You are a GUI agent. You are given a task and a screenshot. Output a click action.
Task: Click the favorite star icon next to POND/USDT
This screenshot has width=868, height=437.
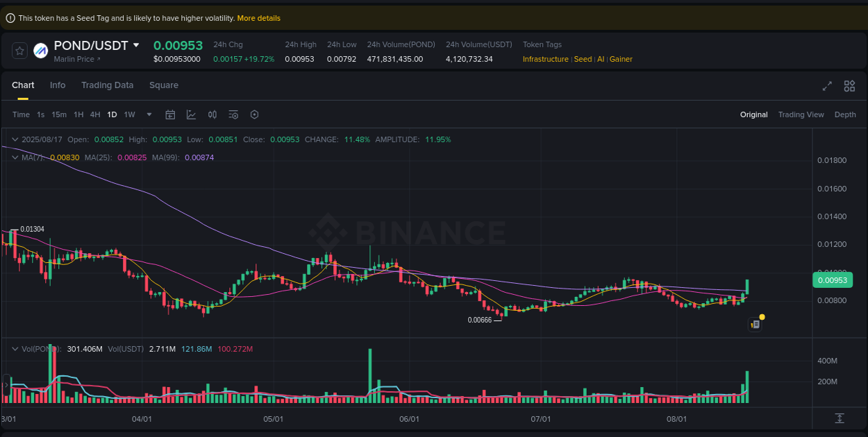pyautogui.click(x=19, y=49)
